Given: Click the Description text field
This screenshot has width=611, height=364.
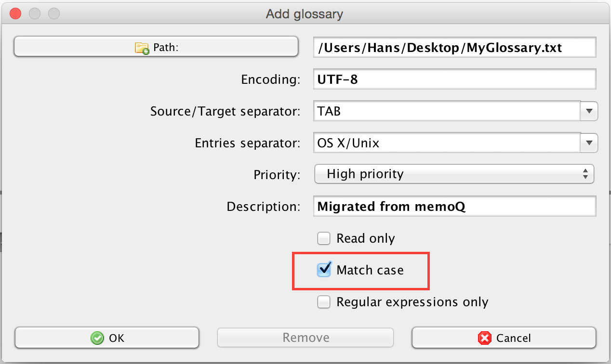Looking at the screenshot, I should (454, 207).
